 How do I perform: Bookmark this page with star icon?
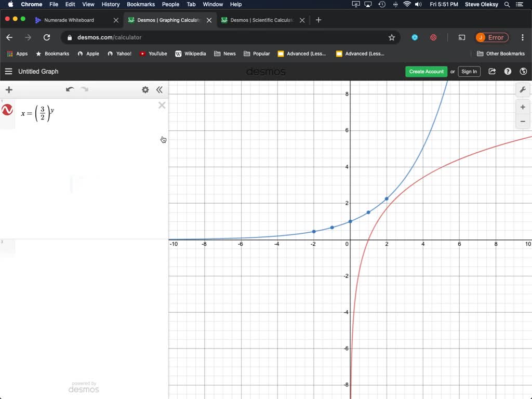(x=392, y=37)
